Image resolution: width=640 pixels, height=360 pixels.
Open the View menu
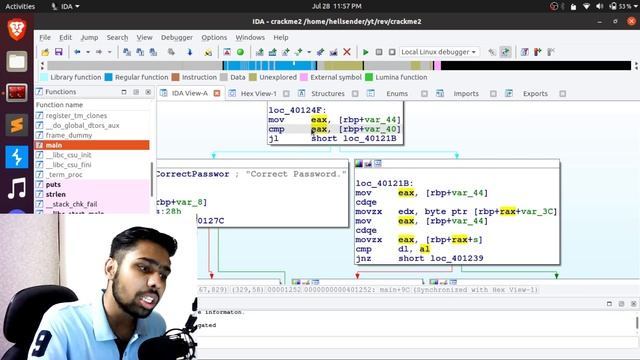(144, 37)
